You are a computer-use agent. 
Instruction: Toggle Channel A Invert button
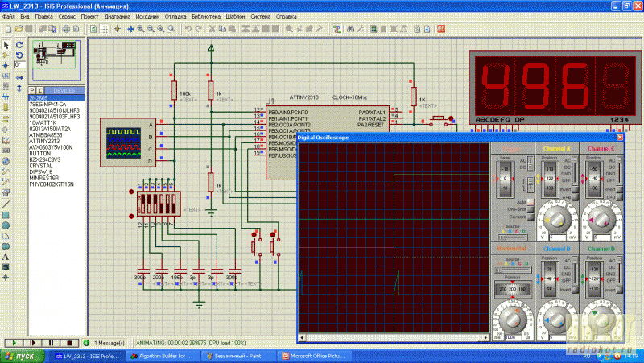pyautogui.click(x=575, y=189)
